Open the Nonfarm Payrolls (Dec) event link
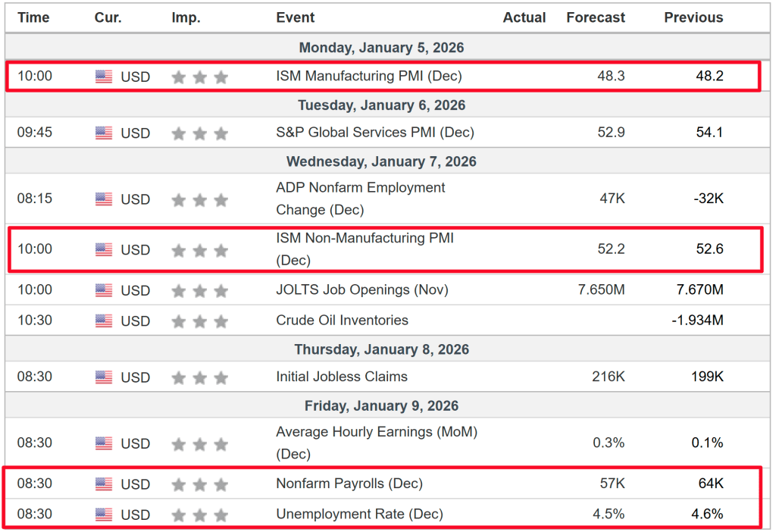The height and width of the screenshot is (532, 776). coord(349,483)
